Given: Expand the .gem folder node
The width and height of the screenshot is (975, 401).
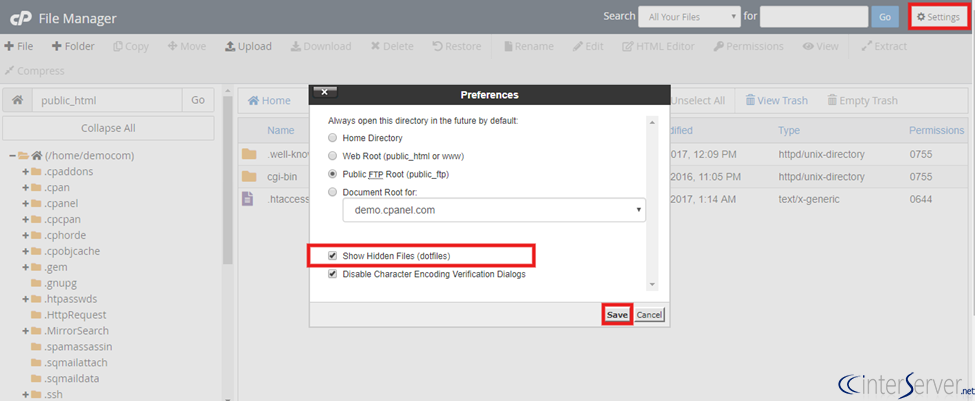Looking at the screenshot, I should 25,267.
